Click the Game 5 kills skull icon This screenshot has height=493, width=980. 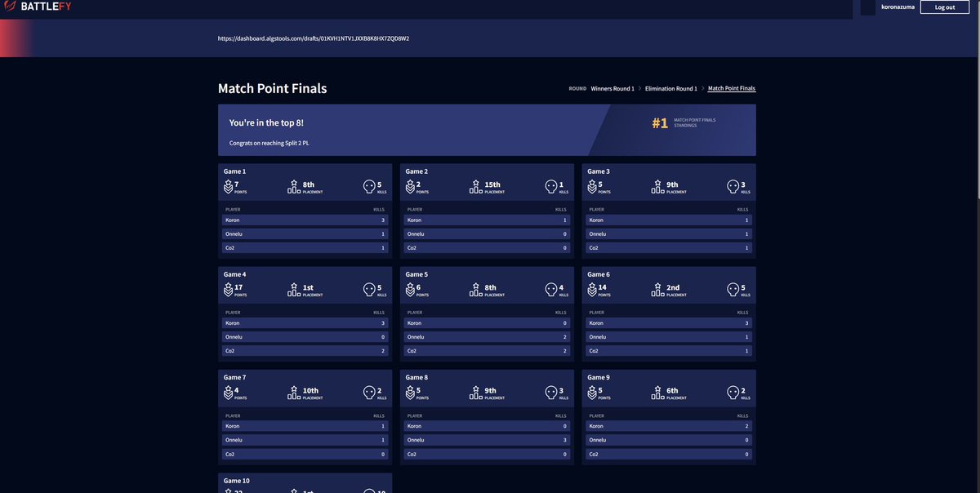coord(551,290)
